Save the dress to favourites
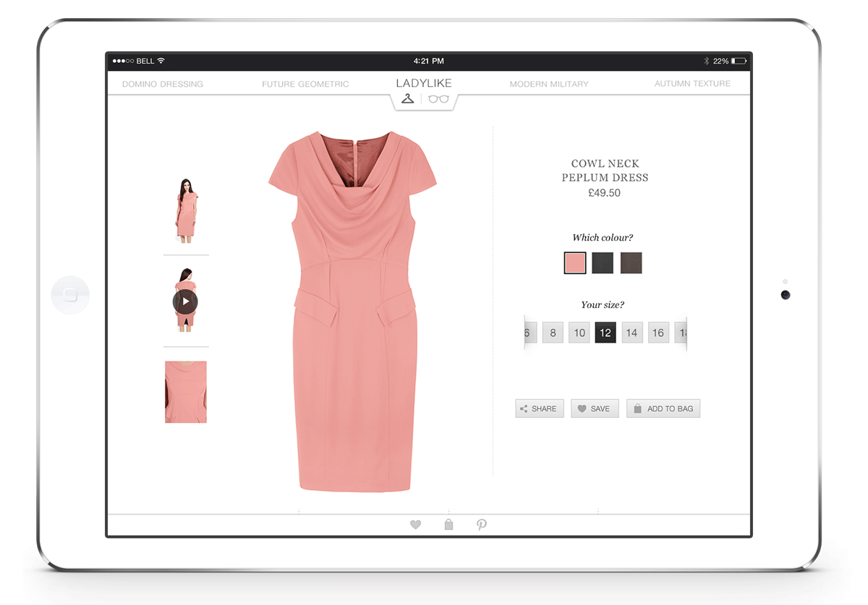This screenshot has height=605, width=868. 595,408
